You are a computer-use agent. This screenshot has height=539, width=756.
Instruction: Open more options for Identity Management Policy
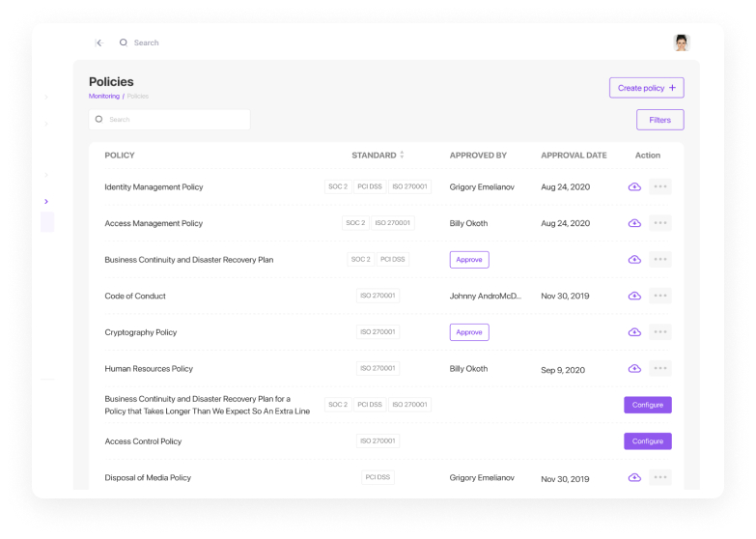660,186
